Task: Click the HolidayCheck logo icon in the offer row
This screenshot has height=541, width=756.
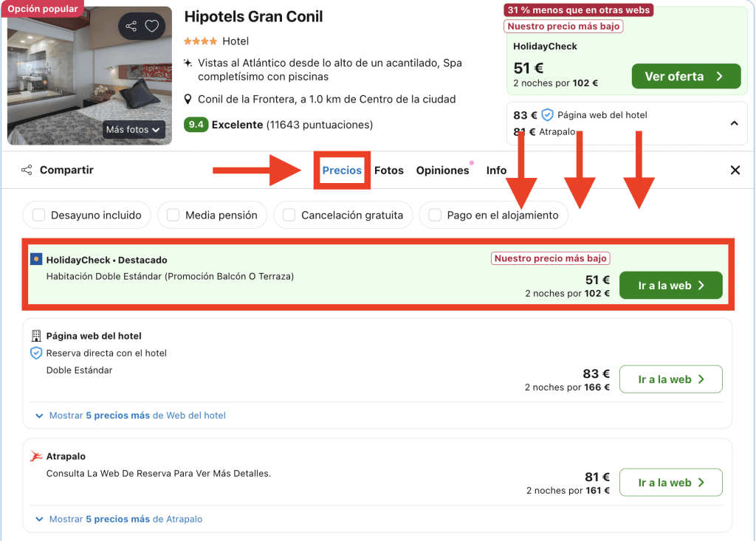Action: [x=35, y=260]
